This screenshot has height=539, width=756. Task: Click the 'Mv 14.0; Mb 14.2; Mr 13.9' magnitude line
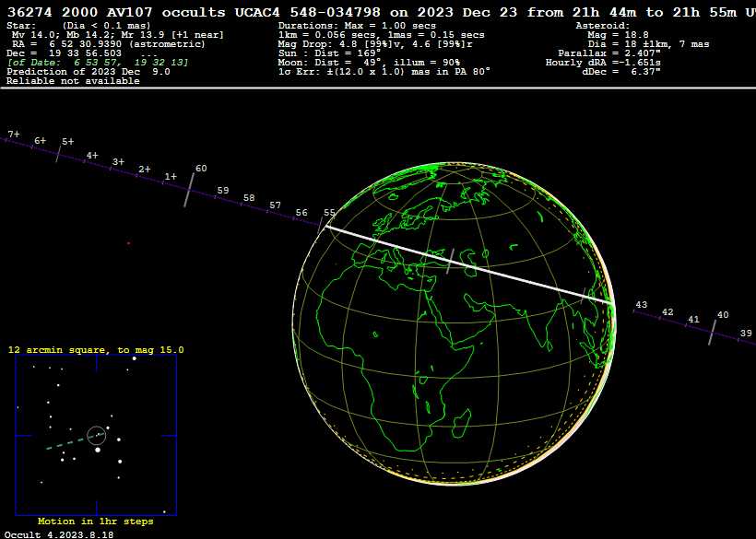tap(117, 35)
